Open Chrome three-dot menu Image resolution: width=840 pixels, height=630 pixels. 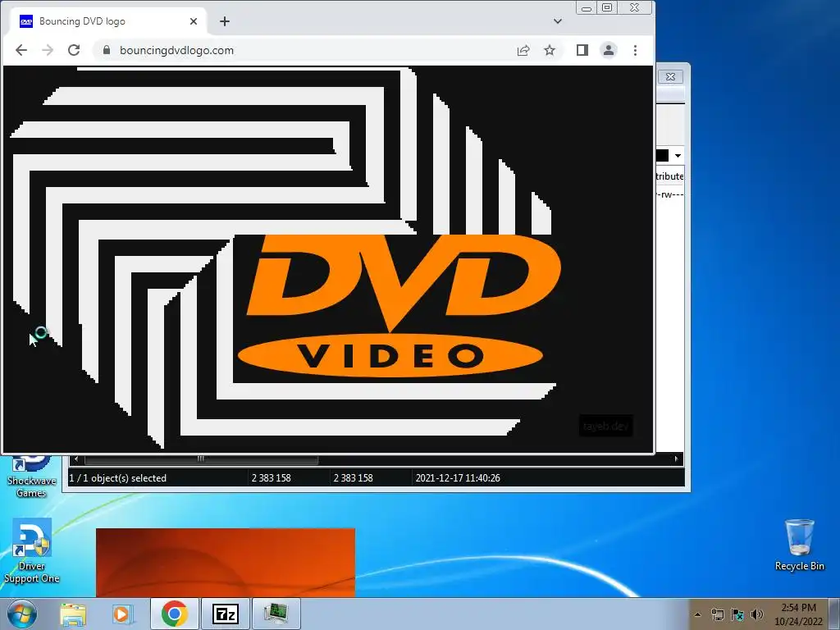click(636, 50)
